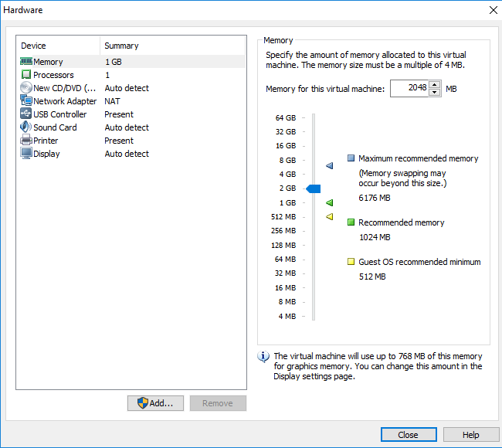Close the Hardware dialog with X
Screen dimensions: 502x448
[494, 10]
